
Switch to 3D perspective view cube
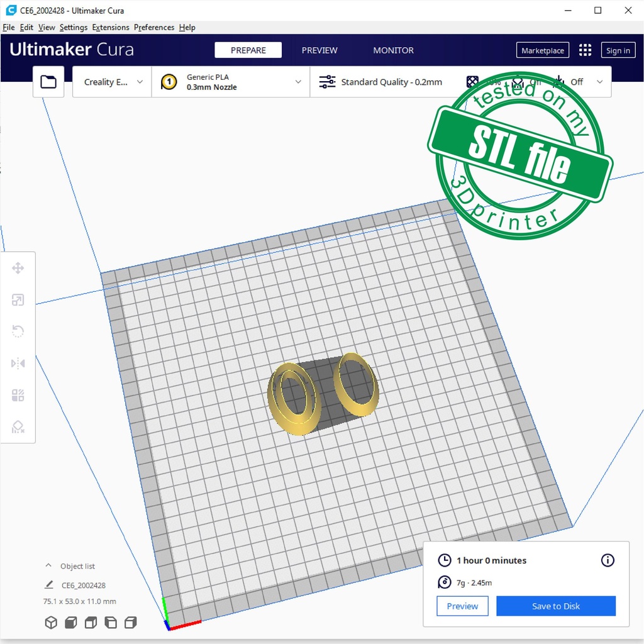51,623
